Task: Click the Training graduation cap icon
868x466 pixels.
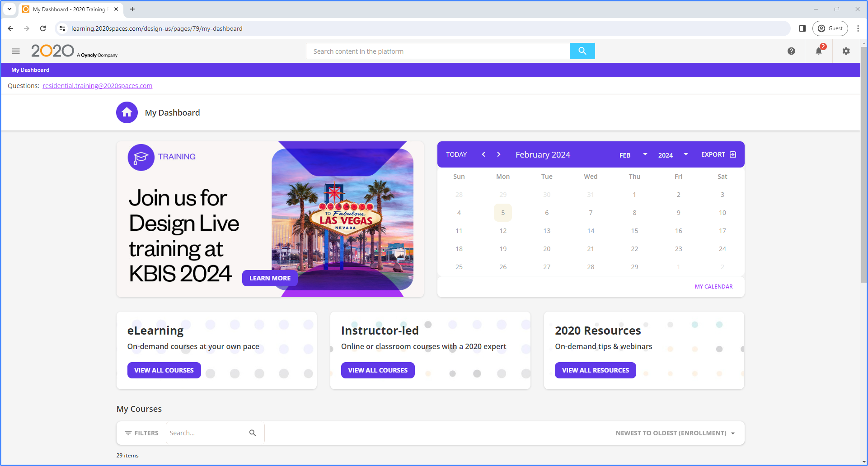Action: coord(141,157)
